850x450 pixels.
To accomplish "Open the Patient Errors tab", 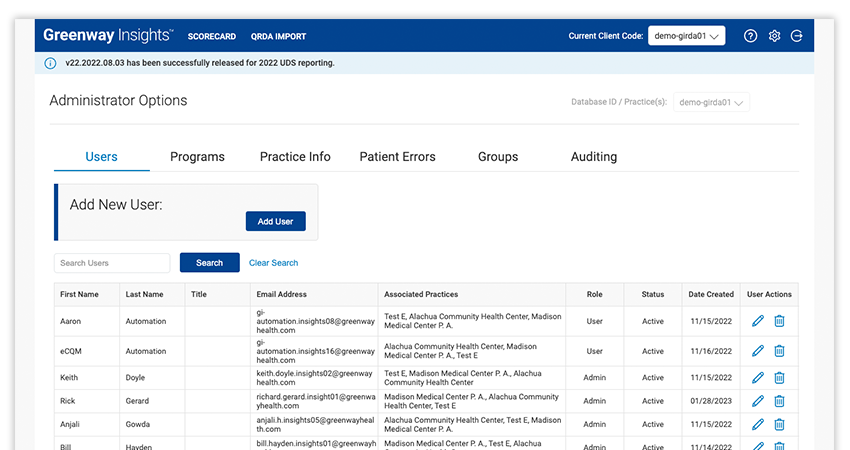I will 399,157.
